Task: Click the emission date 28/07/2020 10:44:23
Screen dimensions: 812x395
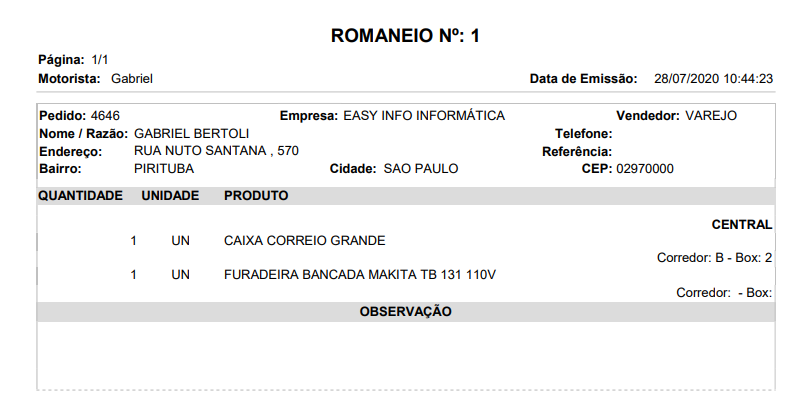Action: 713,79
